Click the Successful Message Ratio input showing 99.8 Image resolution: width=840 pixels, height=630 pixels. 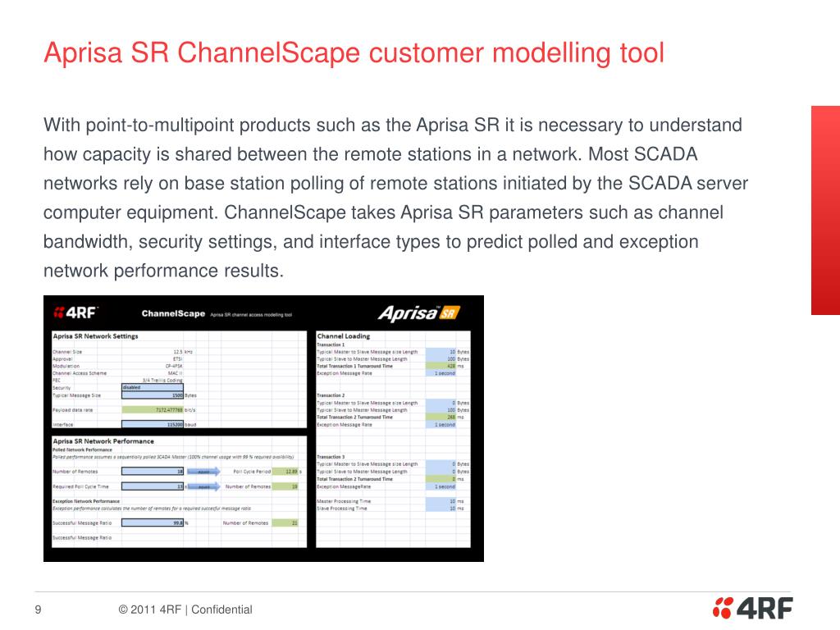click(x=153, y=523)
